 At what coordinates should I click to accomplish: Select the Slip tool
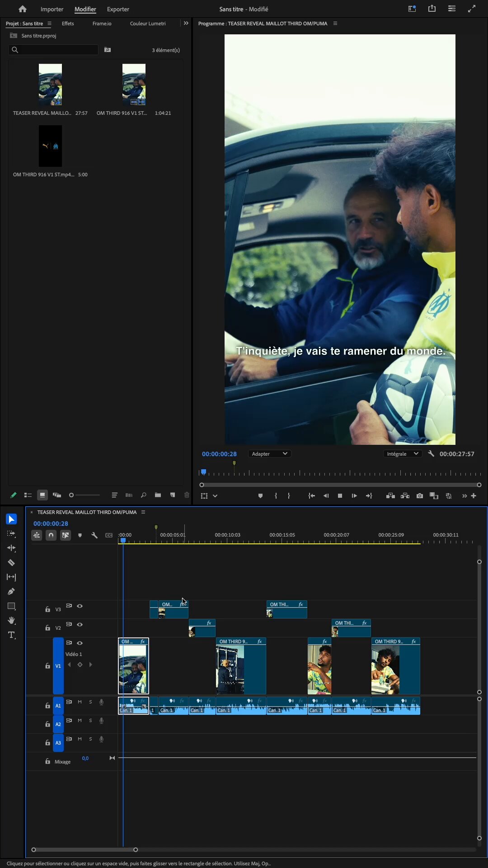coord(11,577)
